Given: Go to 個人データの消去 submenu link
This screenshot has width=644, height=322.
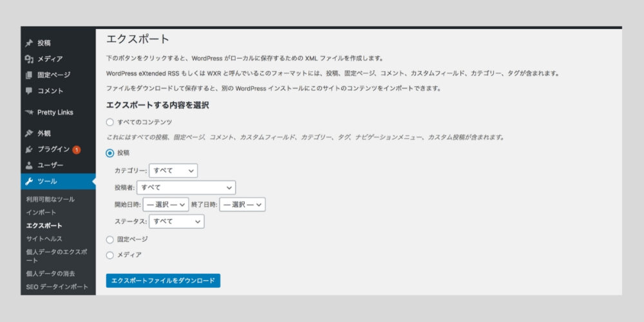Looking at the screenshot, I should click(50, 273).
